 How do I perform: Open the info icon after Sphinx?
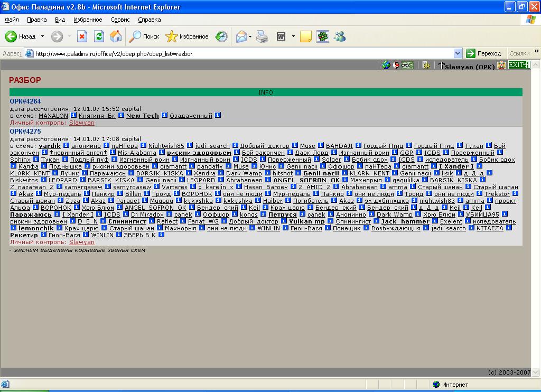[36, 159]
